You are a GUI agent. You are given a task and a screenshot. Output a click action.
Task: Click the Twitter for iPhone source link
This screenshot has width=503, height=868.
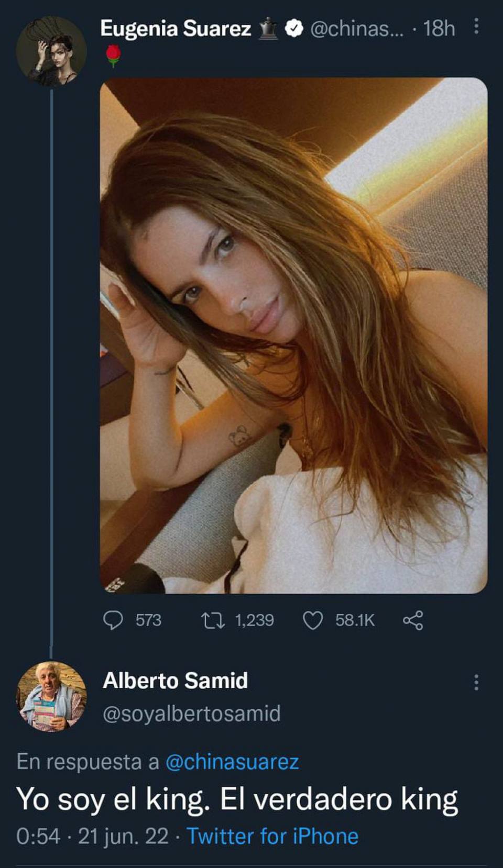coord(272,836)
